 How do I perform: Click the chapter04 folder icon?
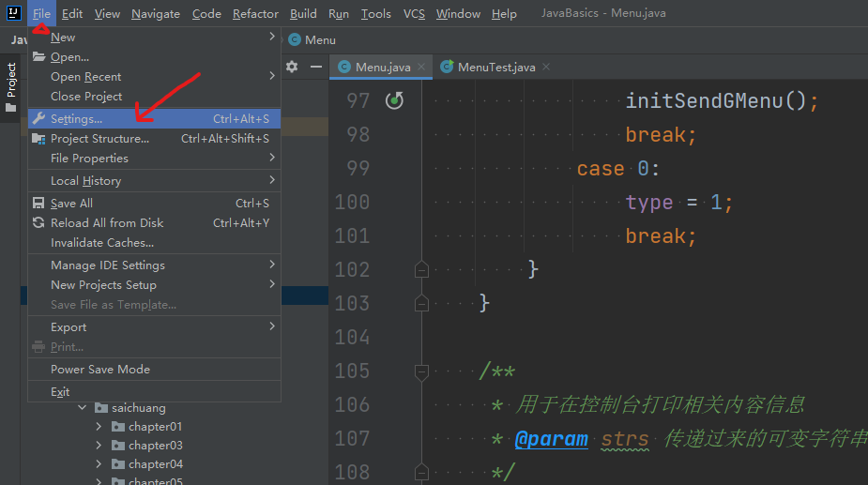coord(118,464)
